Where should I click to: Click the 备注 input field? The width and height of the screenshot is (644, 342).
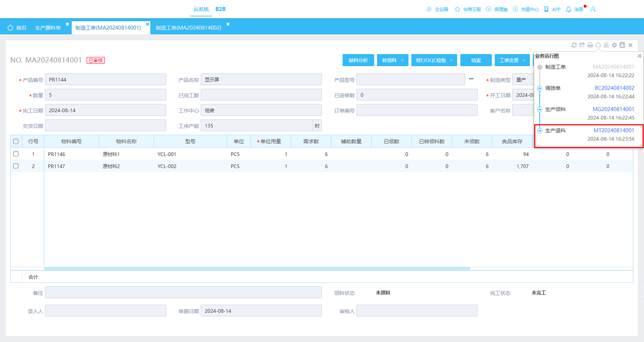183,292
